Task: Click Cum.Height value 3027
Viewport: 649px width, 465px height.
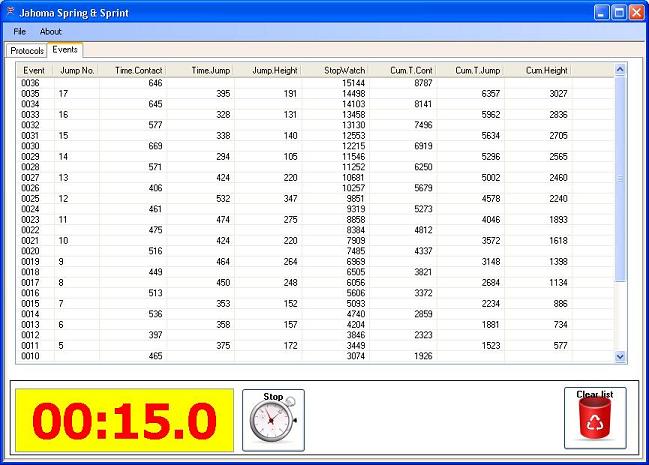Action: [558, 94]
